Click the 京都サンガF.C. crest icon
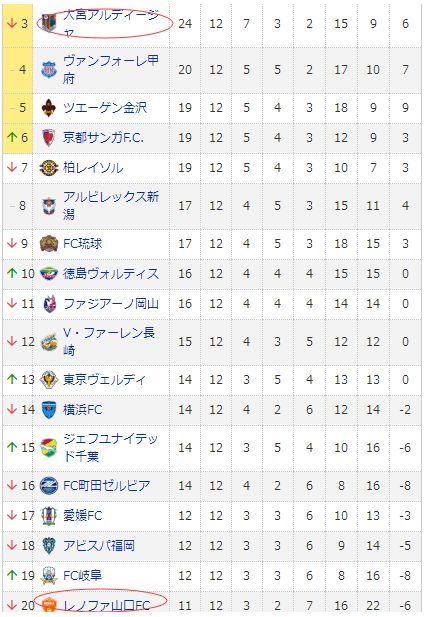 [49, 138]
